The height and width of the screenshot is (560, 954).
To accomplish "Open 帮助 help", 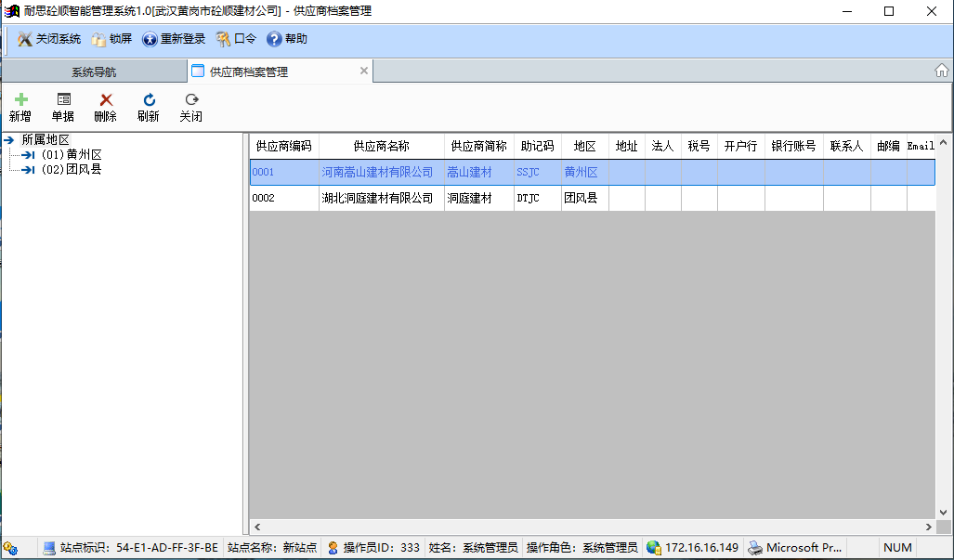I will tap(287, 39).
